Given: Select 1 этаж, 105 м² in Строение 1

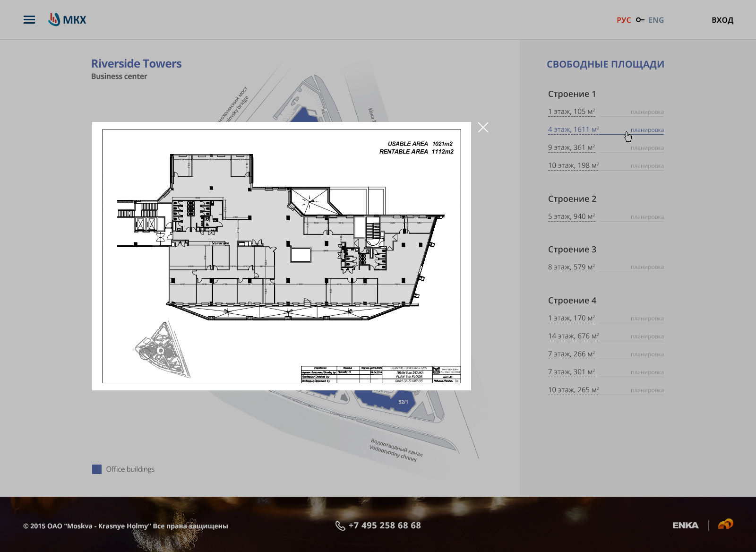Looking at the screenshot, I should 571,112.
